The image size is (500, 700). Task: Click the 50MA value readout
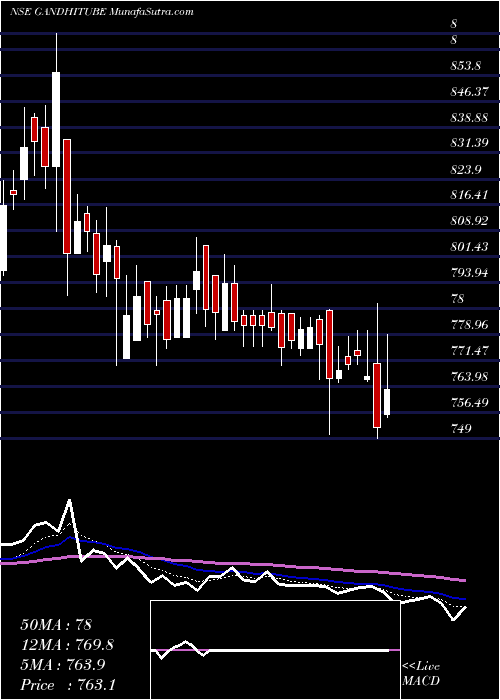pyautogui.click(x=56, y=624)
